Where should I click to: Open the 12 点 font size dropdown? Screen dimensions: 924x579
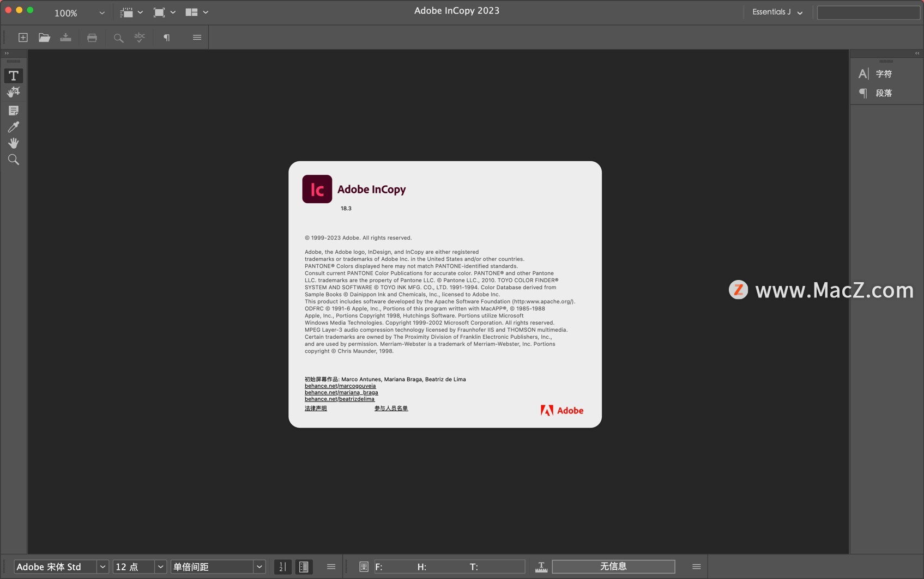(160, 567)
